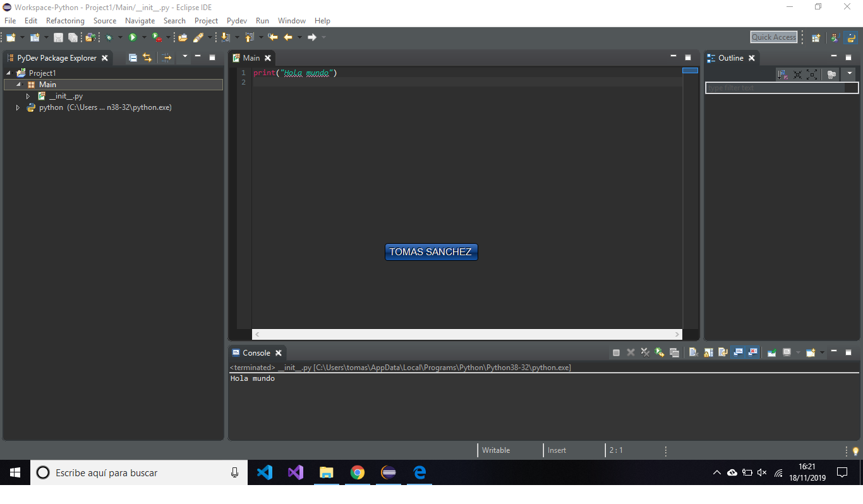Viewport: 863px width, 504px height.
Task: Open the Pydev menu
Action: (236, 20)
